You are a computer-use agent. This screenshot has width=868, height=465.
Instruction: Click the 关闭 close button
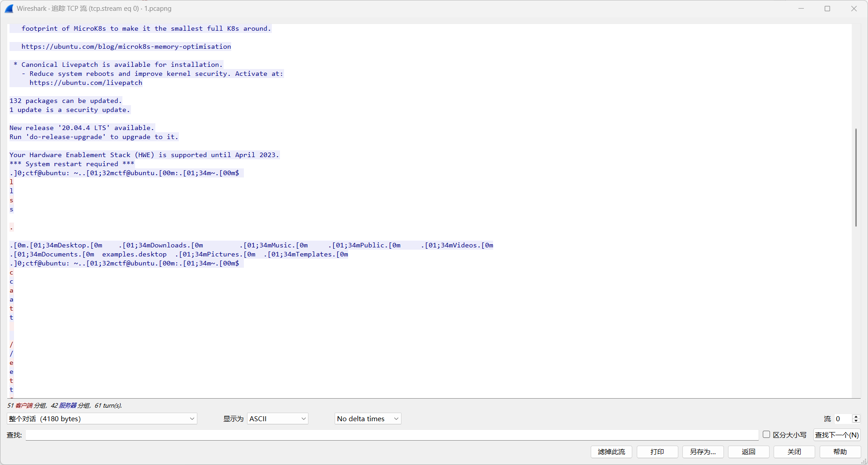click(794, 452)
